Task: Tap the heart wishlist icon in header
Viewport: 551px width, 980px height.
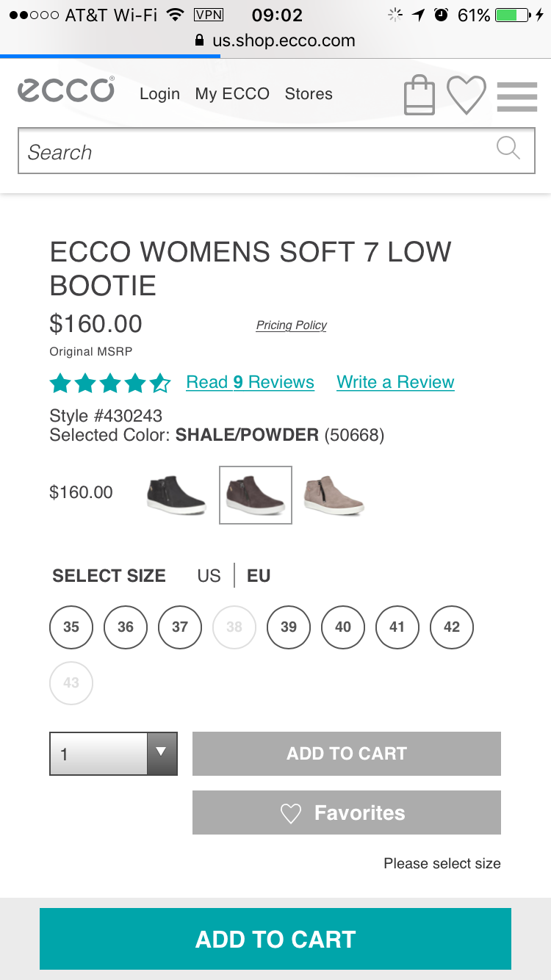Action: point(467,96)
